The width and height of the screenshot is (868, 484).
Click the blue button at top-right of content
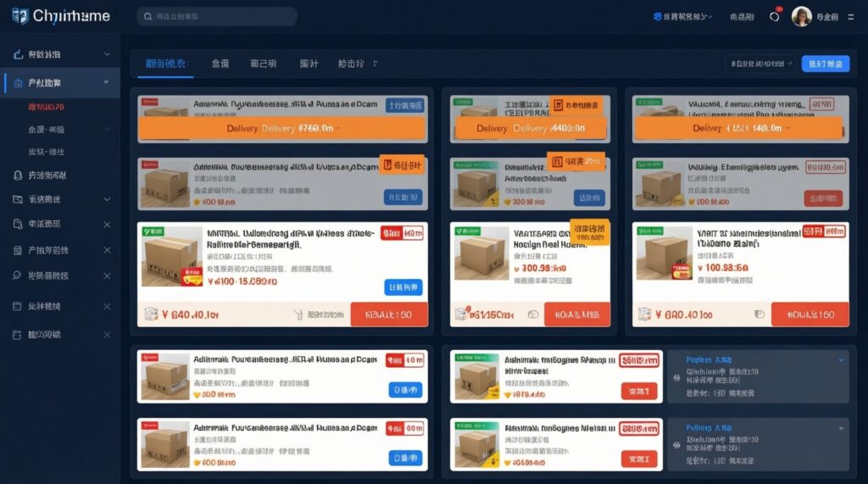coord(825,64)
